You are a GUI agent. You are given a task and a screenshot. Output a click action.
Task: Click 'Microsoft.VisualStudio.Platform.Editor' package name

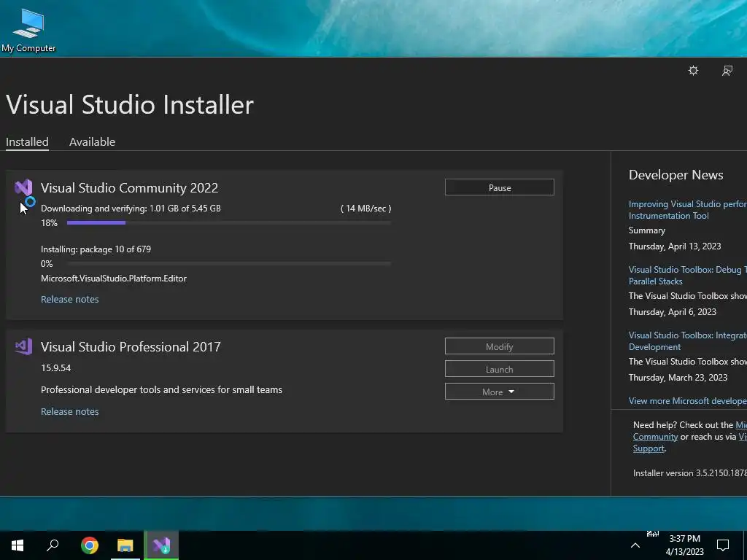(x=114, y=279)
